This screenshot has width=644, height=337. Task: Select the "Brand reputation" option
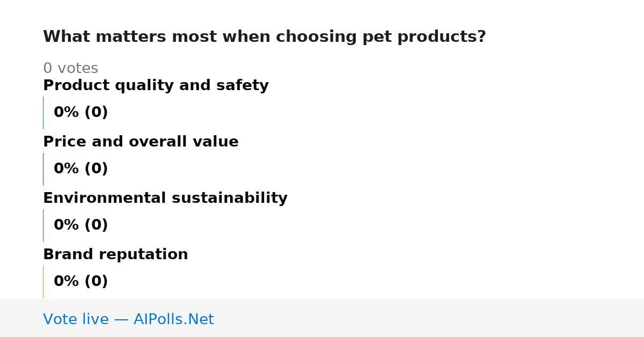point(115,255)
